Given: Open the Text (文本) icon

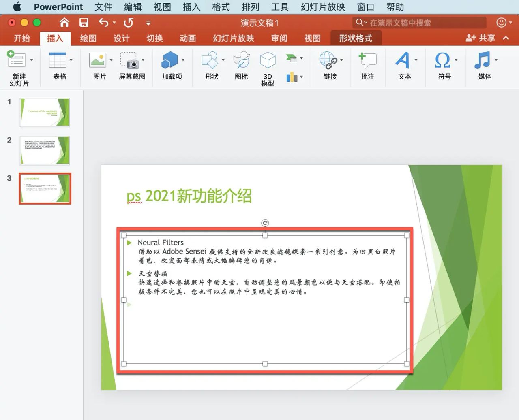Looking at the screenshot, I should pos(402,60).
